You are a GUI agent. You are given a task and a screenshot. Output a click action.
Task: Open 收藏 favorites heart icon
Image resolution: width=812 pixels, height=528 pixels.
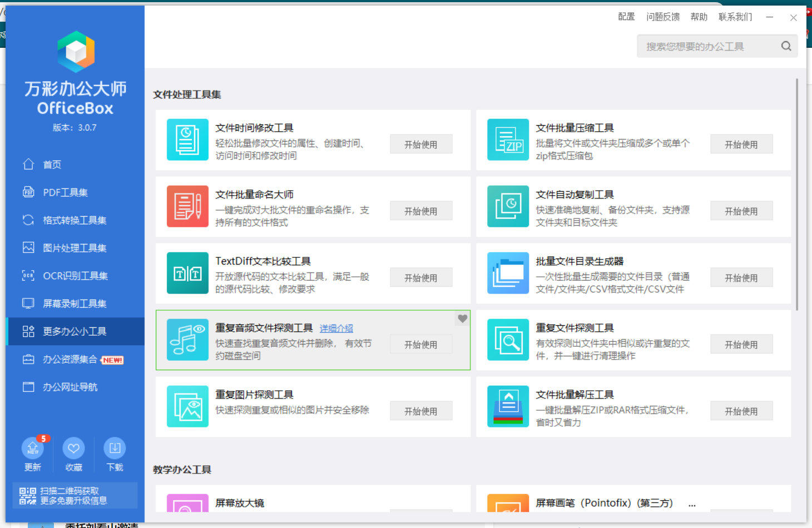click(x=73, y=448)
